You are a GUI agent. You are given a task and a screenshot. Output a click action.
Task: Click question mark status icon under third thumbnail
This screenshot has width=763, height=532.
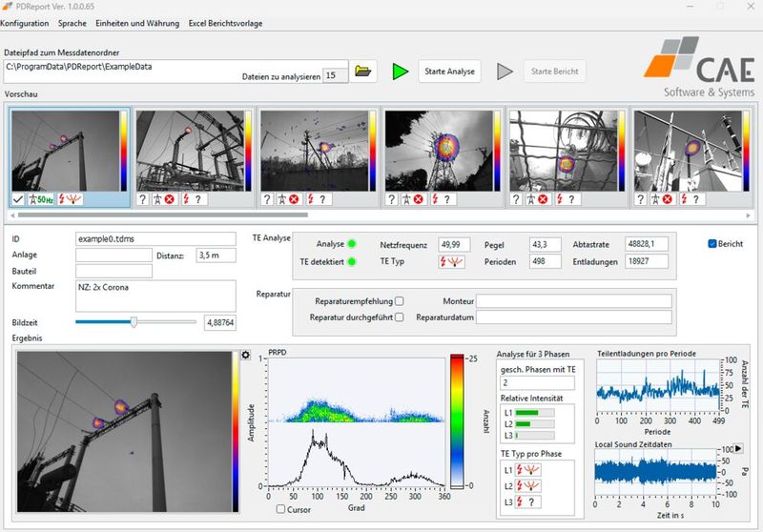[267, 199]
